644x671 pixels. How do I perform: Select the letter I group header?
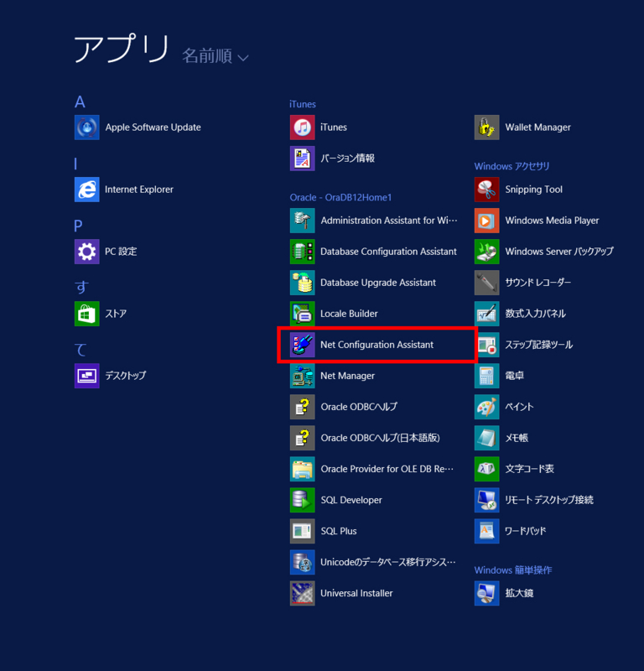(x=75, y=164)
